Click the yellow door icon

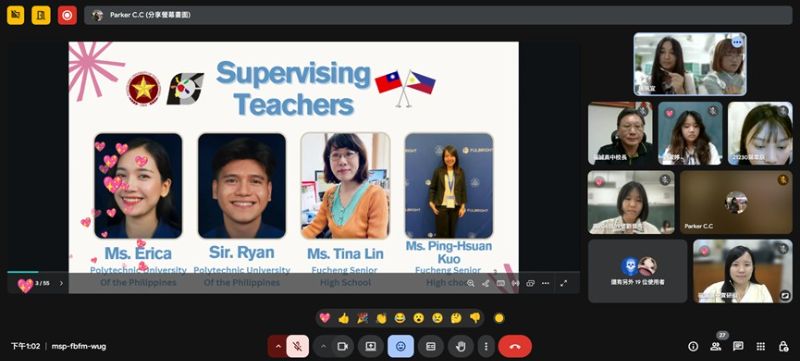click(x=41, y=15)
